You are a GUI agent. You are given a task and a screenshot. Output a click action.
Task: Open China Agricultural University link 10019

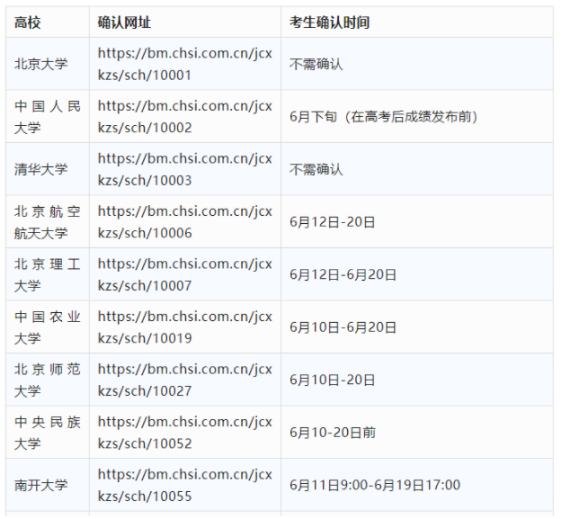[x=185, y=327]
